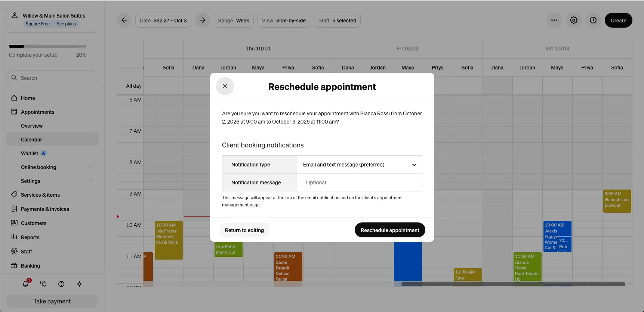This screenshot has width=644, height=312.
Task: Click the setup progress bar
Action: [47, 46]
